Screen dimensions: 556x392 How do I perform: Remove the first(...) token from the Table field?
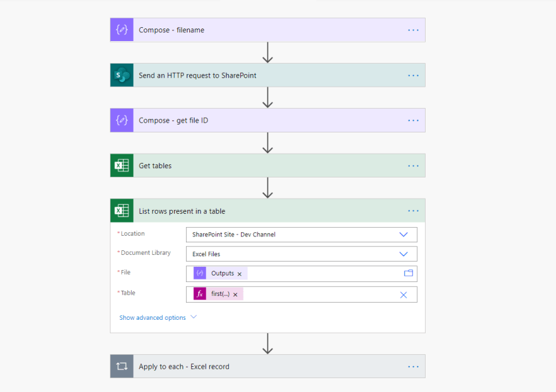[x=236, y=293]
